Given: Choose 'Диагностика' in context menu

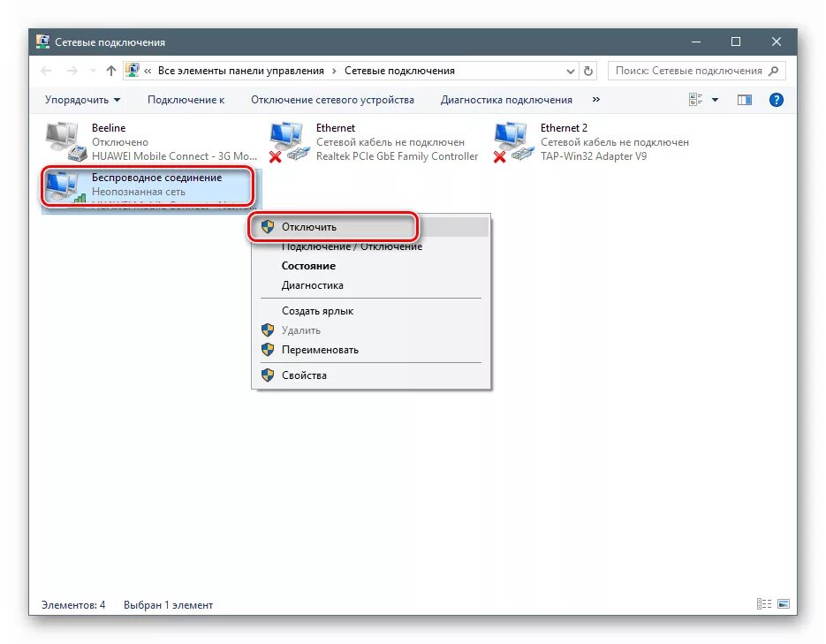Looking at the screenshot, I should (370, 285).
